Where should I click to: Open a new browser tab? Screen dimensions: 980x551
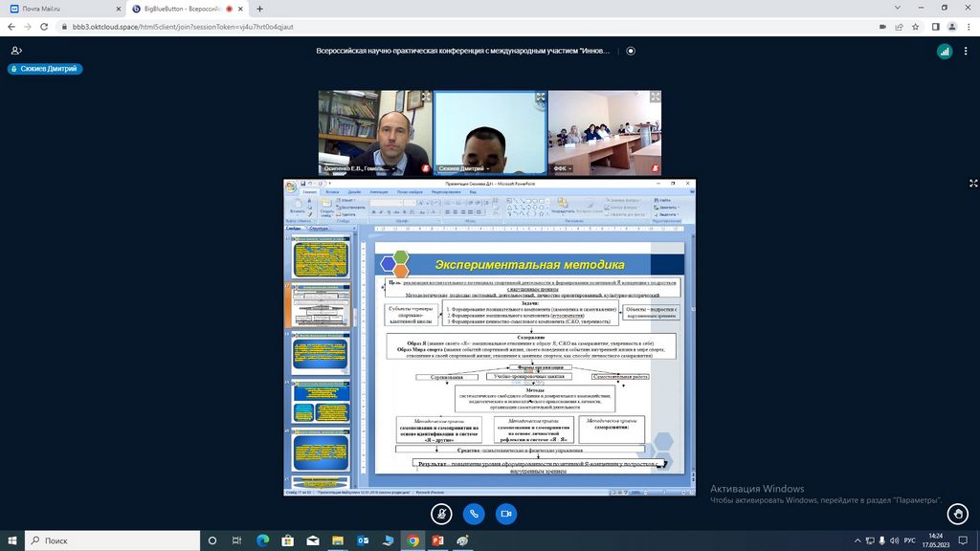(260, 9)
